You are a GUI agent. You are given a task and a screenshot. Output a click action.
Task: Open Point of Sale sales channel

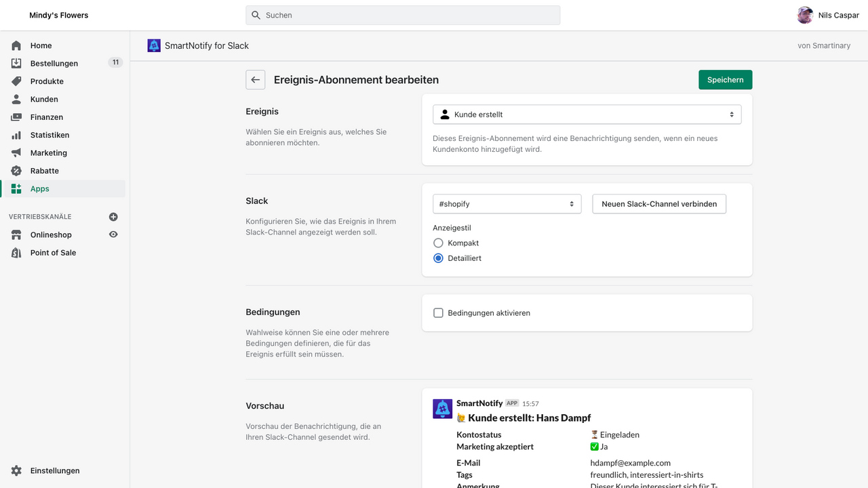(x=53, y=253)
